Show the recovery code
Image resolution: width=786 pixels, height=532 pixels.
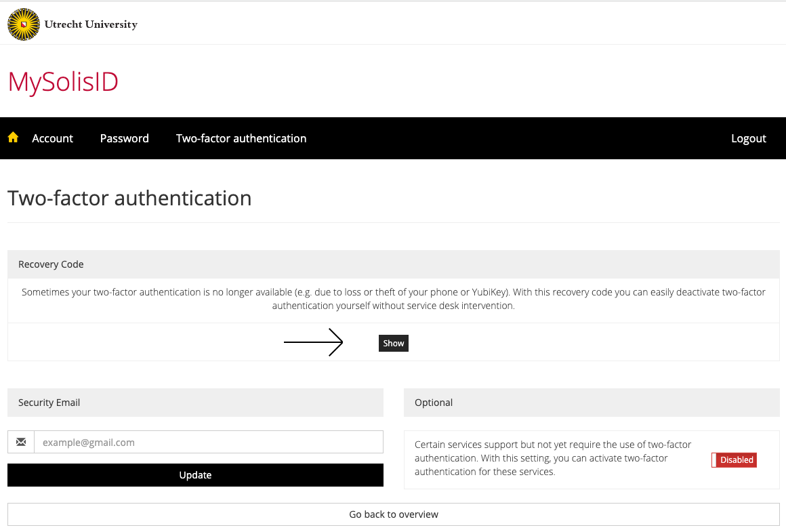(394, 343)
